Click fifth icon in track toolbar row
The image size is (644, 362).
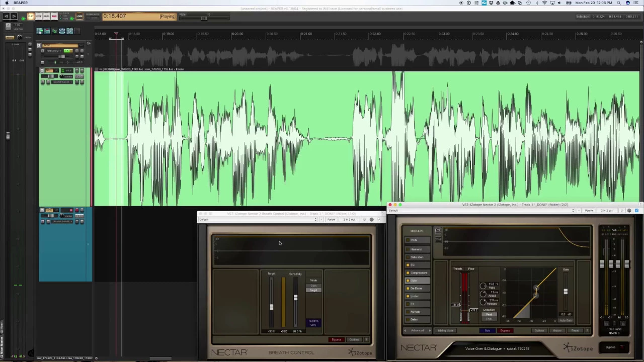coord(69,31)
